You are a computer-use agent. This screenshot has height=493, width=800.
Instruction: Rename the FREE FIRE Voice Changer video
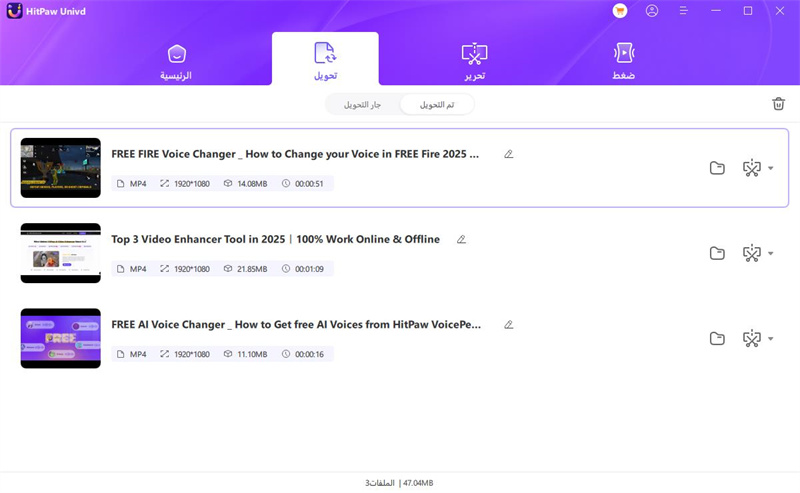[x=508, y=154]
